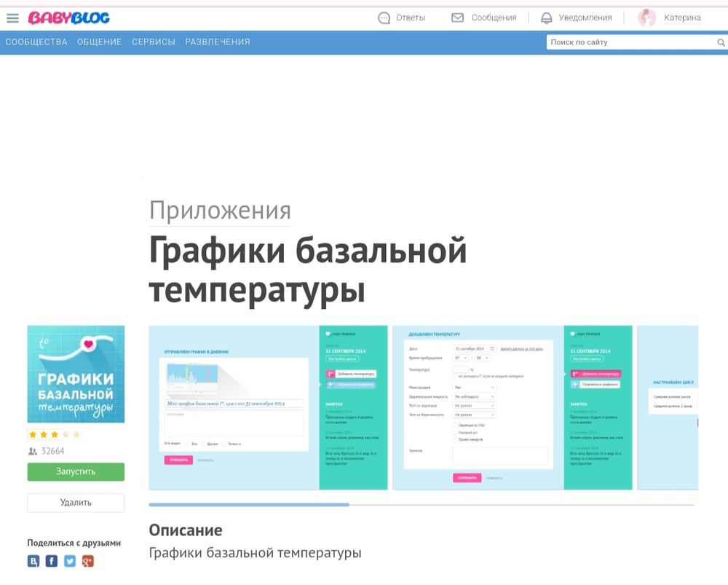The width and height of the screenshot is (728, 585).
Task: Click the Удалить button
Action: pyautogui.click(x=76, y=502)
